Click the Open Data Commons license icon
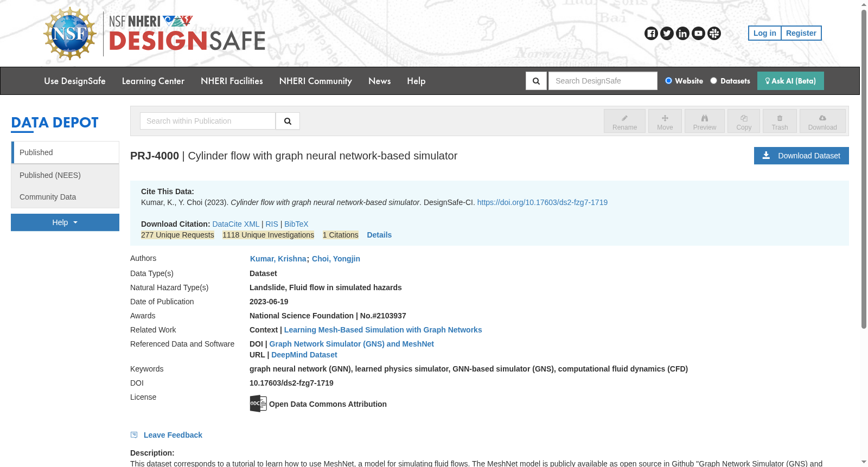 coord(258,404)
